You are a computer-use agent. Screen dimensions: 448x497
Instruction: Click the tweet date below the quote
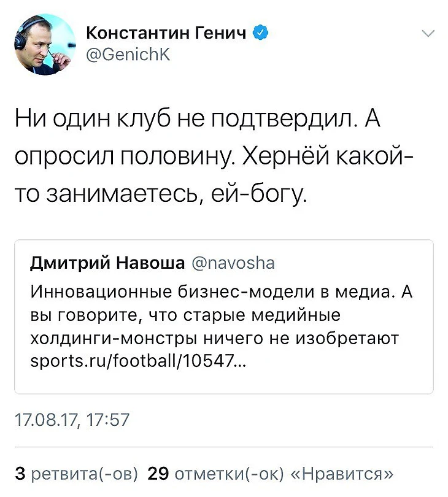coord(71,420)
